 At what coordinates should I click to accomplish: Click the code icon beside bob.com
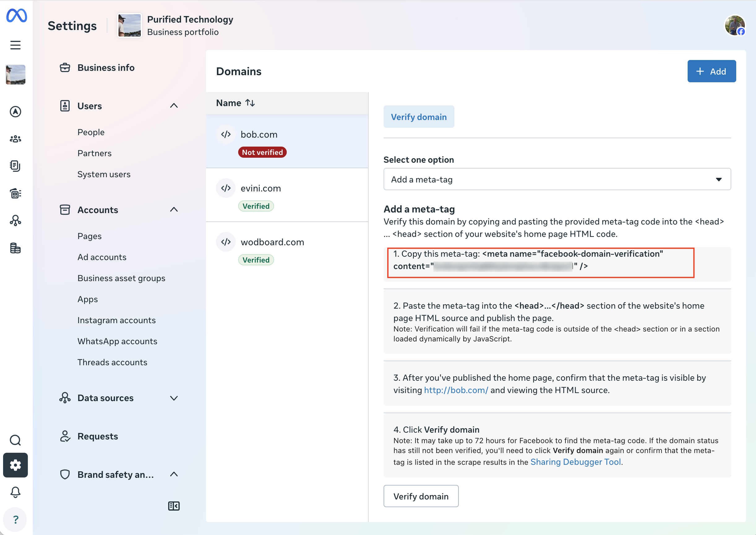[x=226, y=135]
